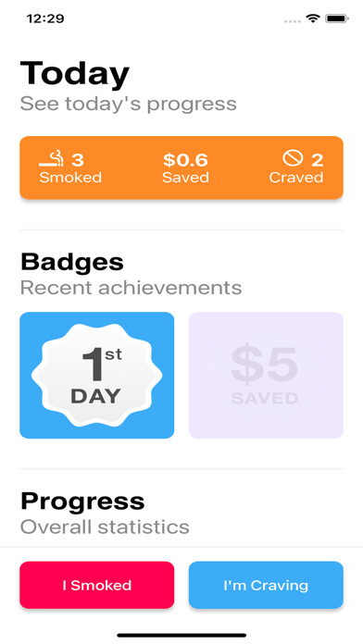
Task: Tap the $5 Saved badge emblem
Action: (266, 375)
